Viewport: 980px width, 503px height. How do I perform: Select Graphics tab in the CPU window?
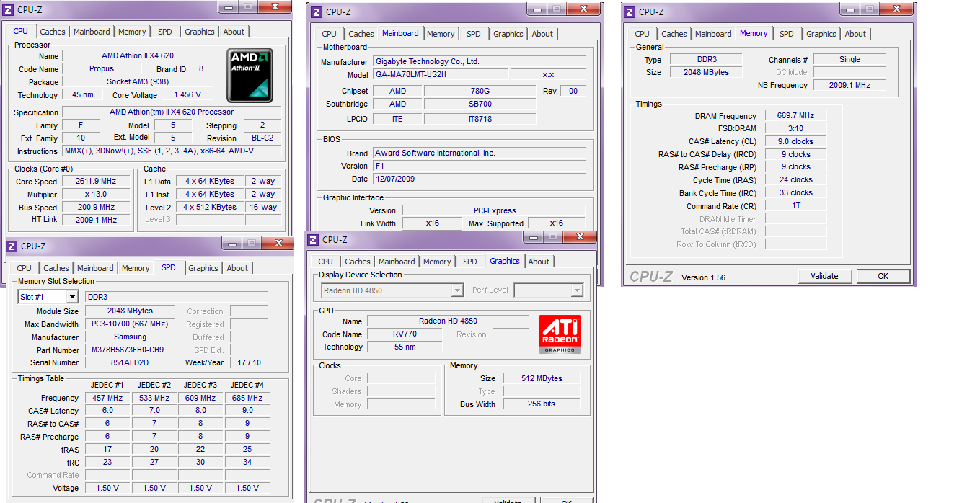pos(200,32)
